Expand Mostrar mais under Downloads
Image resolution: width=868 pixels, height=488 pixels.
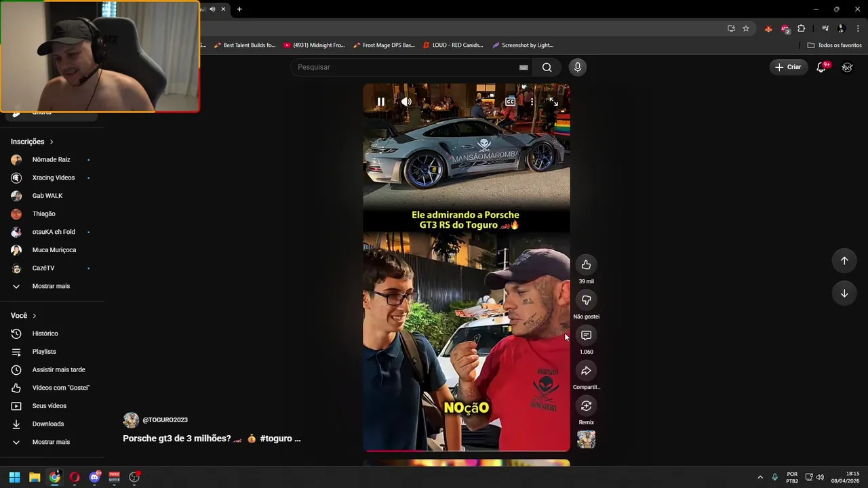click(51, 442)
